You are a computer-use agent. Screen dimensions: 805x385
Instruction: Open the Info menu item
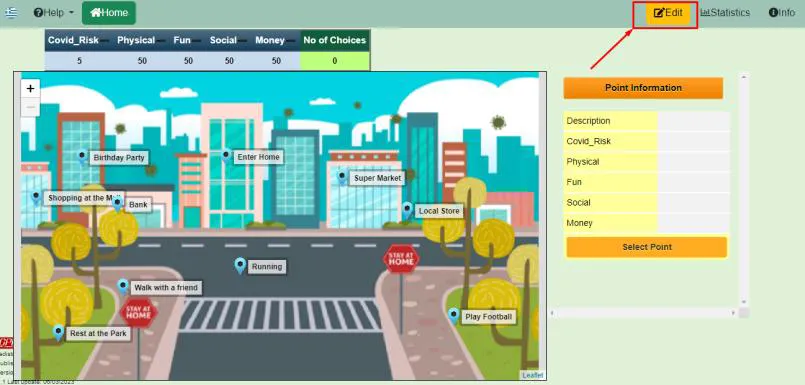(x=781, y=13)
